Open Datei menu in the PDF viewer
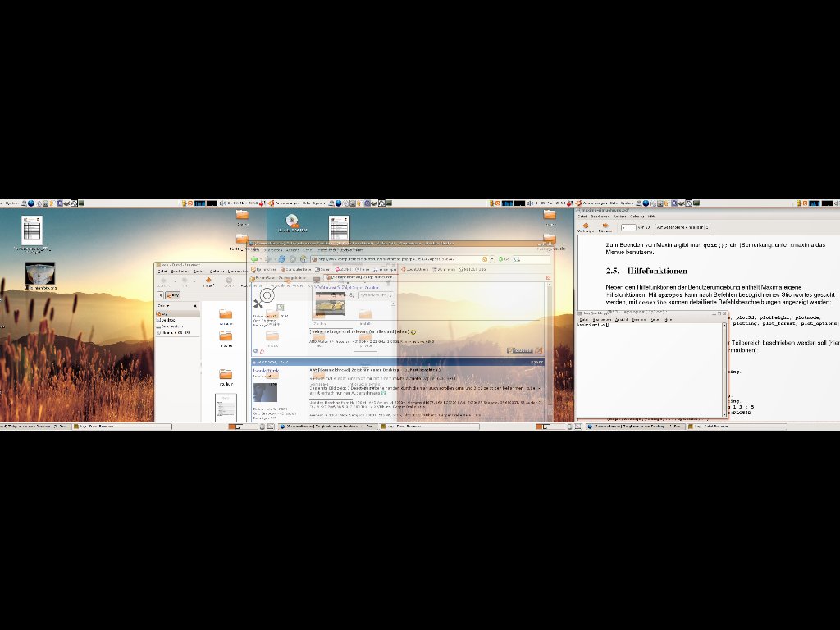 tap(582, 217)
